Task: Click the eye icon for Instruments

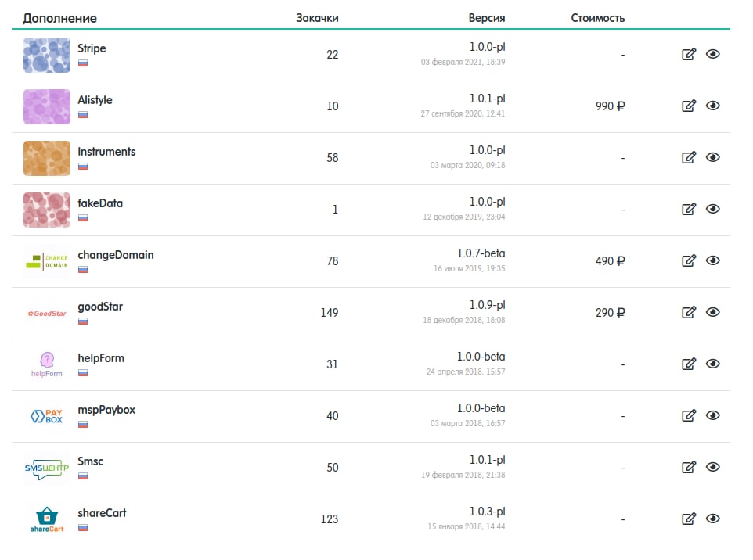Action: point(712,157)
